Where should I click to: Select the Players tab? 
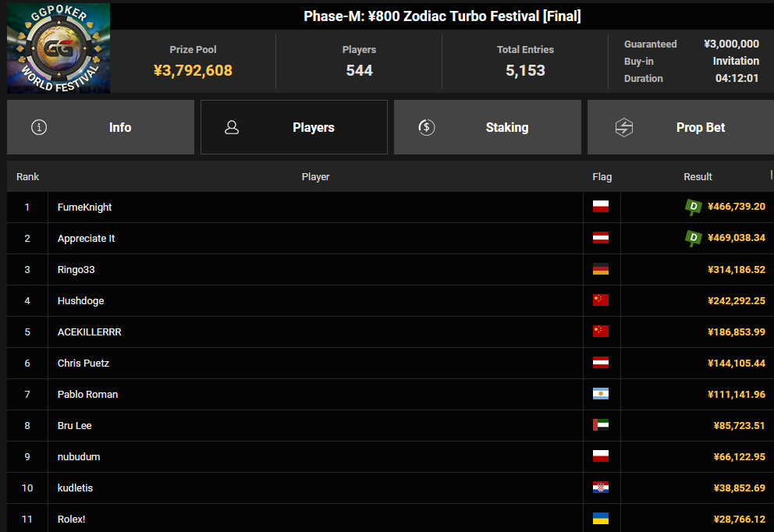click(294, 127)
